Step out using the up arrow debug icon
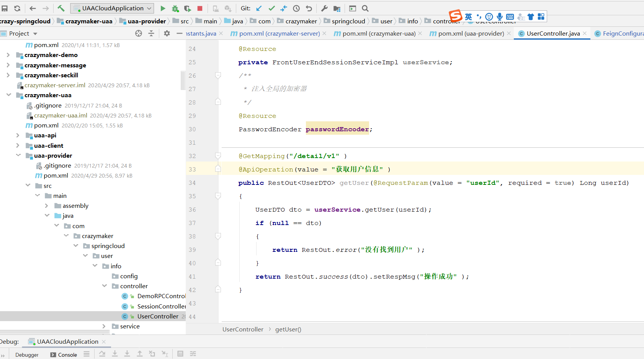 tap(140, 354)
